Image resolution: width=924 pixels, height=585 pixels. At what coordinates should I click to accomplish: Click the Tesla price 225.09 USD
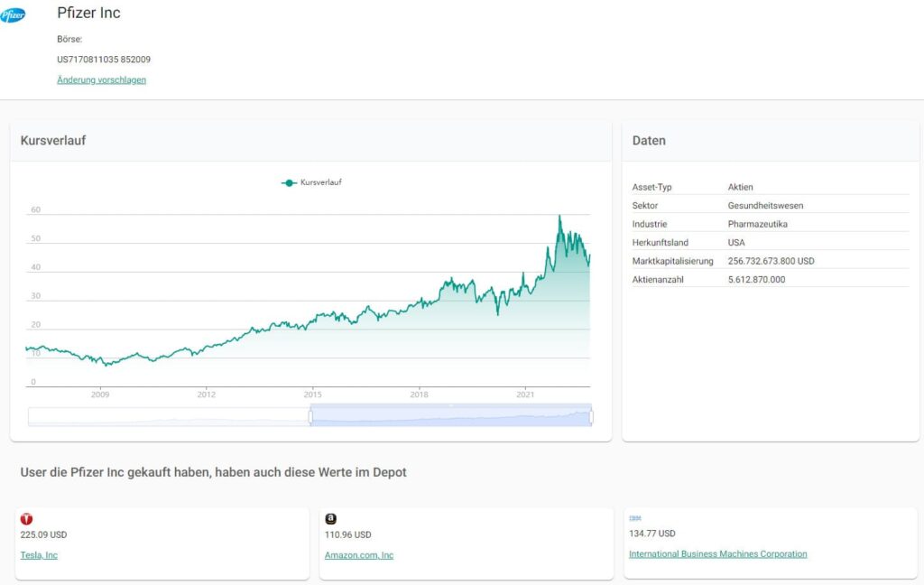tap(43, 534)
